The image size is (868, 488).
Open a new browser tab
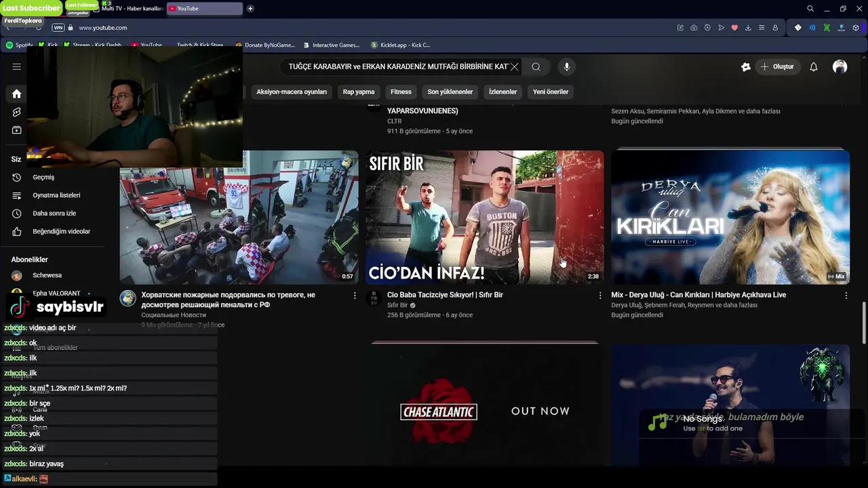[250, 9]
